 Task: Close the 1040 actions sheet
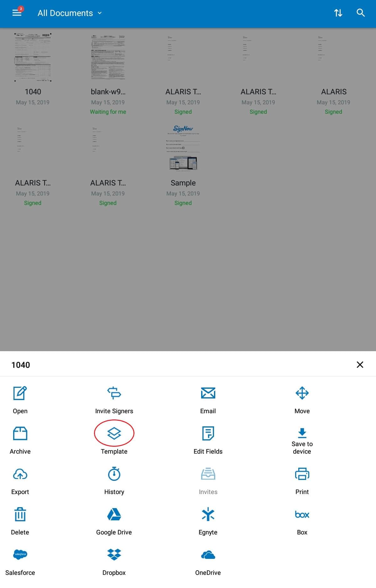(360, 365)
